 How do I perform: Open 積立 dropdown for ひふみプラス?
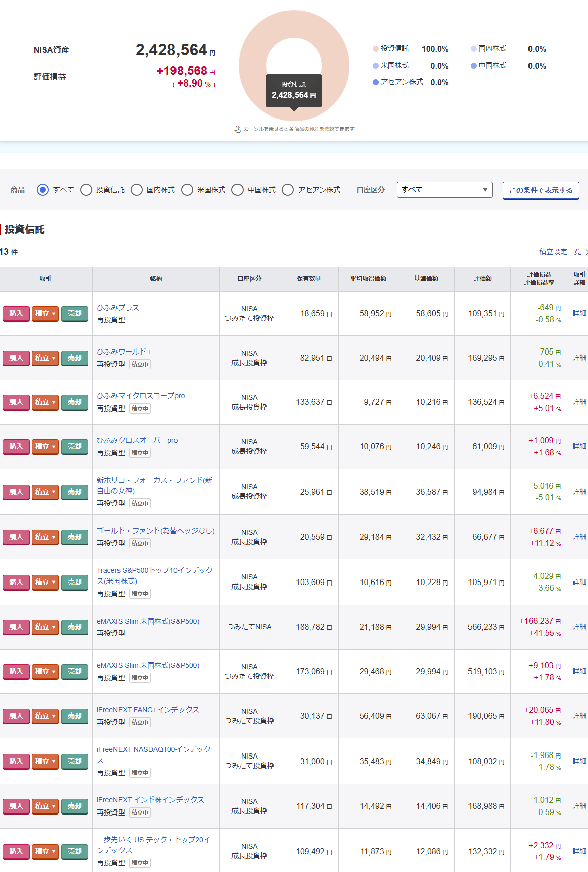45,314
